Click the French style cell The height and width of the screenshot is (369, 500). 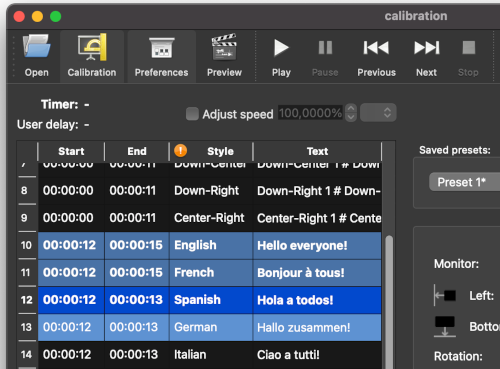211,273
